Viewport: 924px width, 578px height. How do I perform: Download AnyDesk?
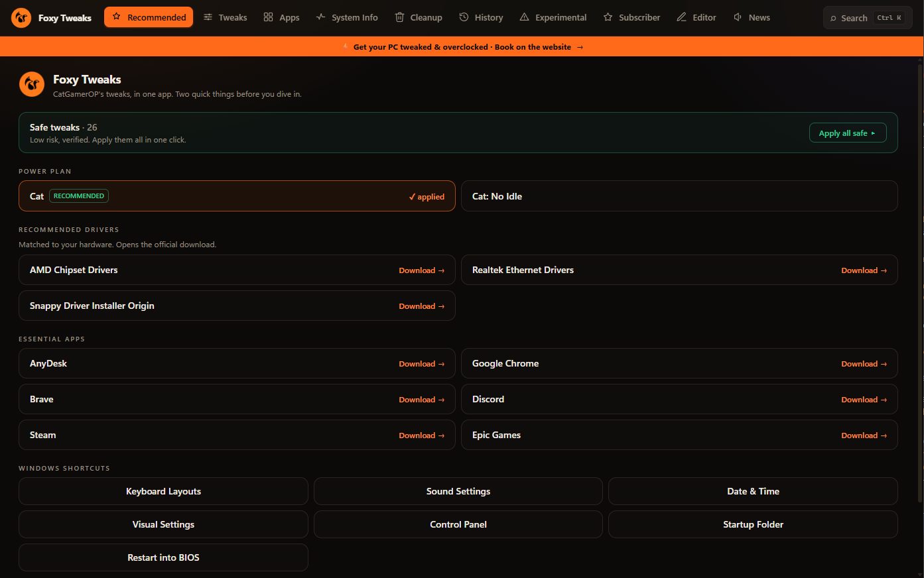421,364
